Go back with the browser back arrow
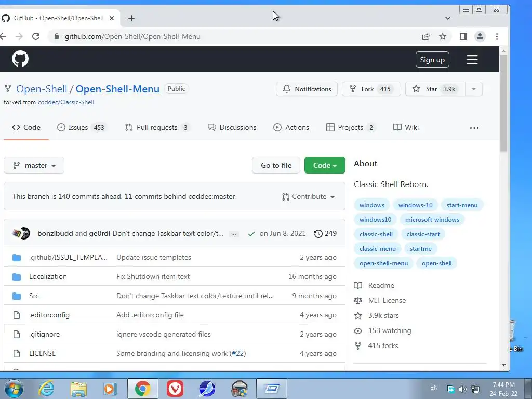The image size is (532, 399). (3, 36)
